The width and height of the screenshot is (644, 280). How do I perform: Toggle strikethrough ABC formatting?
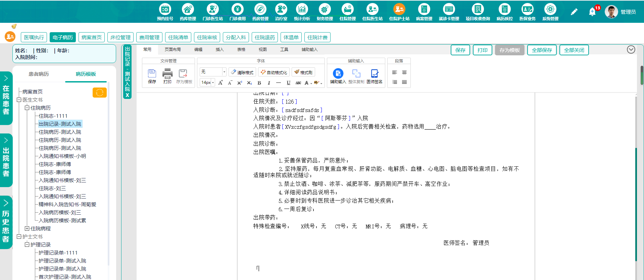(298, 83)
